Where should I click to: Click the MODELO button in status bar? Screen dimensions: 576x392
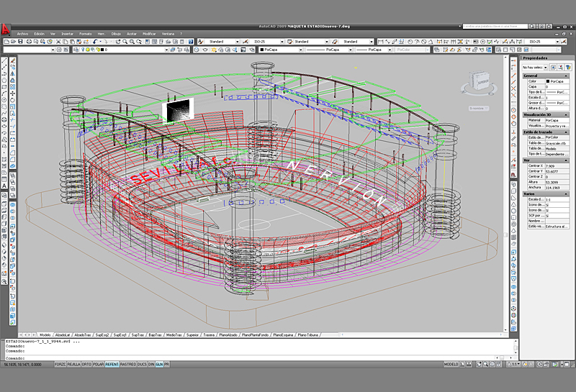451,365
